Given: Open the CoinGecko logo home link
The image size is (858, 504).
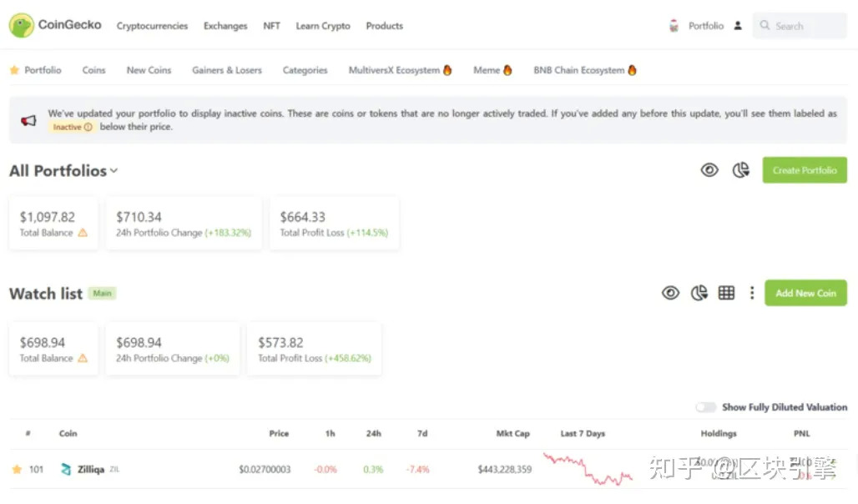Looking at the screenshot, I should coord(55,25).
